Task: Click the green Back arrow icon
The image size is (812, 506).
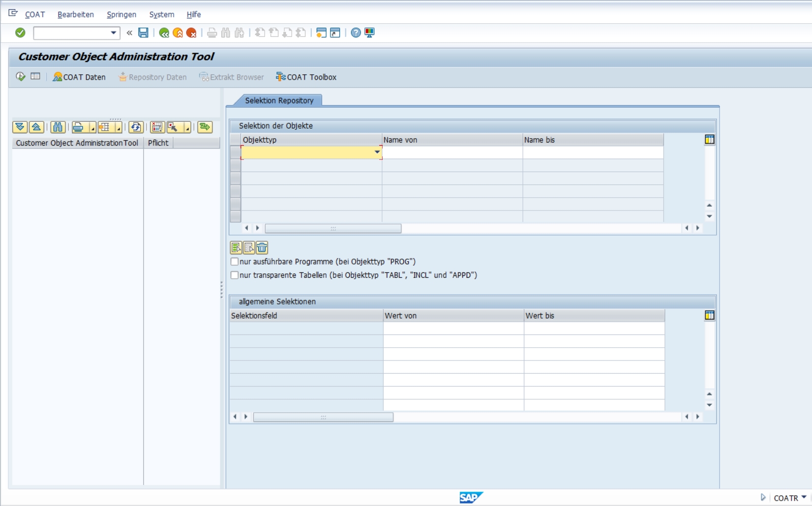Action: coord(164,33)
